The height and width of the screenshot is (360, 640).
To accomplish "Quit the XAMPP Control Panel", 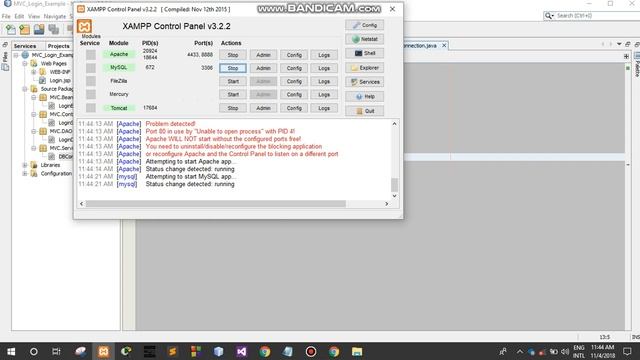I will 364,111.
